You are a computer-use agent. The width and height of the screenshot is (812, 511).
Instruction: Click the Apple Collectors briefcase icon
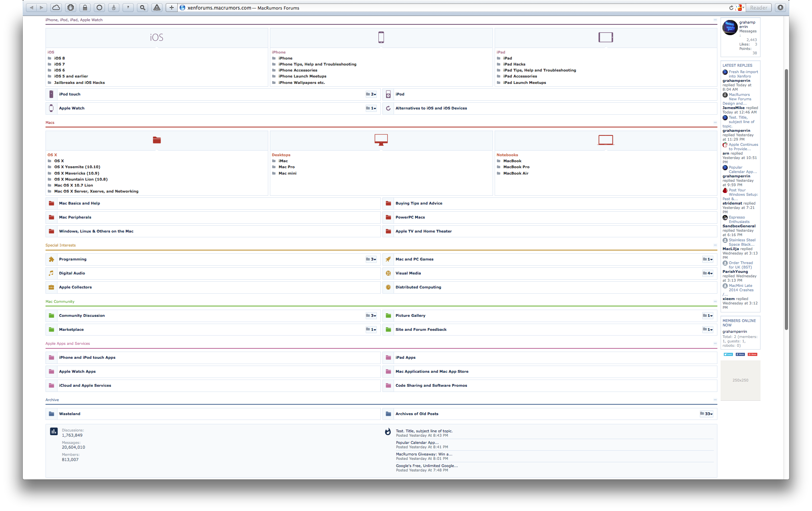coord(51,287)
